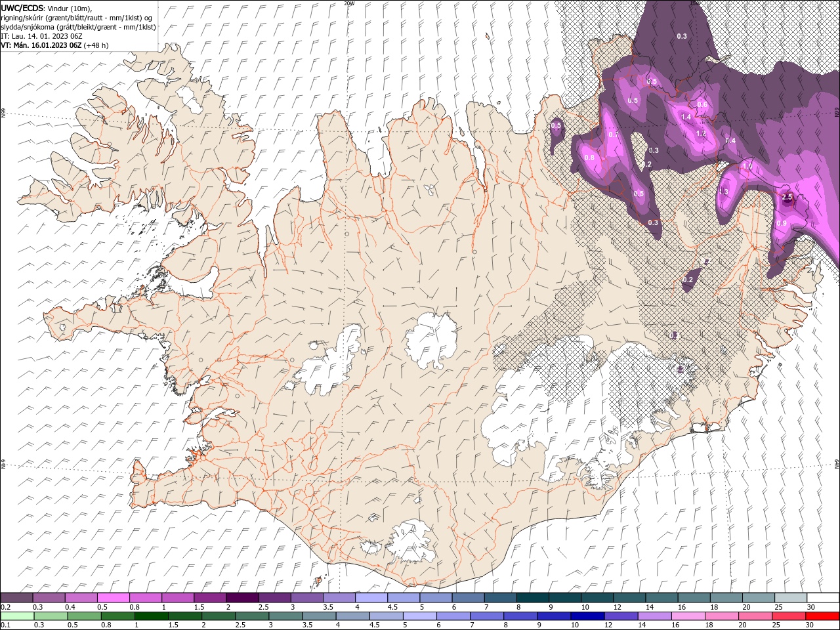The height and width of the screenshot is (630, 840).
Task: Click the dark purple 0.2–0.3 snow legend swatch
Action: pos(17,598)
